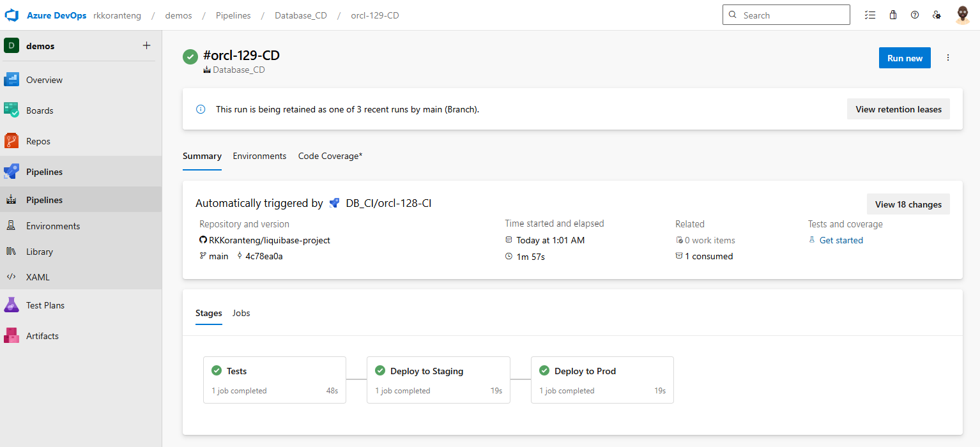Click the Boards sidebar icon

click(11, 110)
